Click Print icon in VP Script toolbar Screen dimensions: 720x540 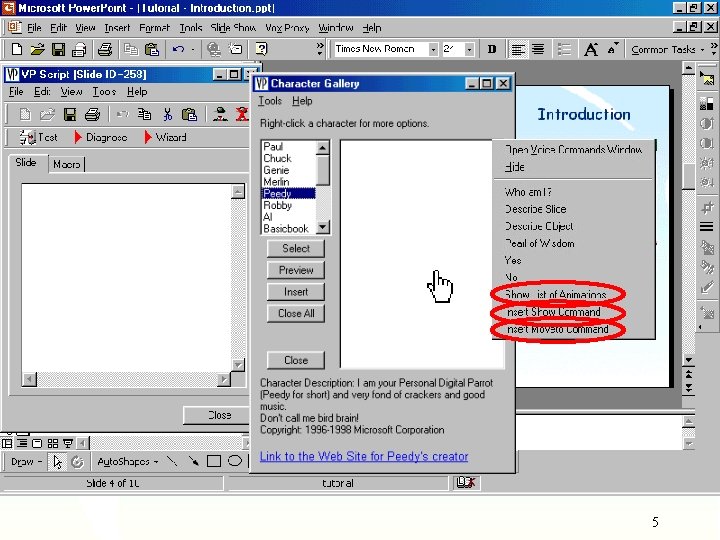coord(92,114)
